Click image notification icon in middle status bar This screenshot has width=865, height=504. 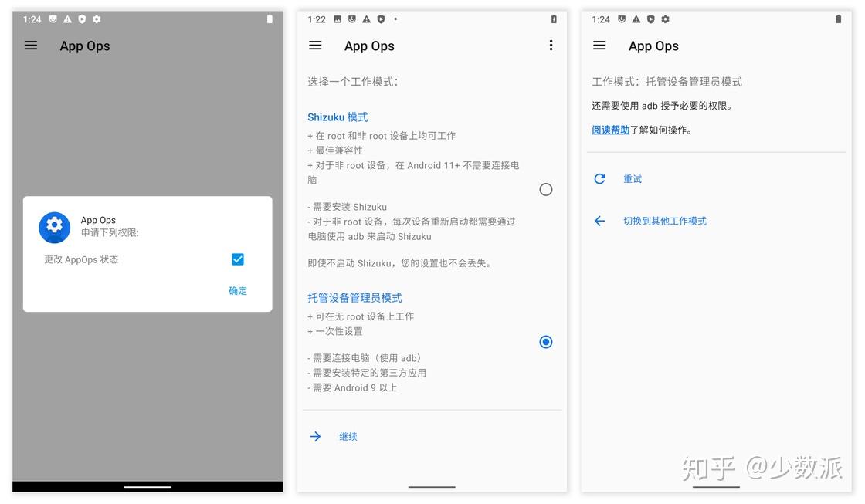[338, 19]
